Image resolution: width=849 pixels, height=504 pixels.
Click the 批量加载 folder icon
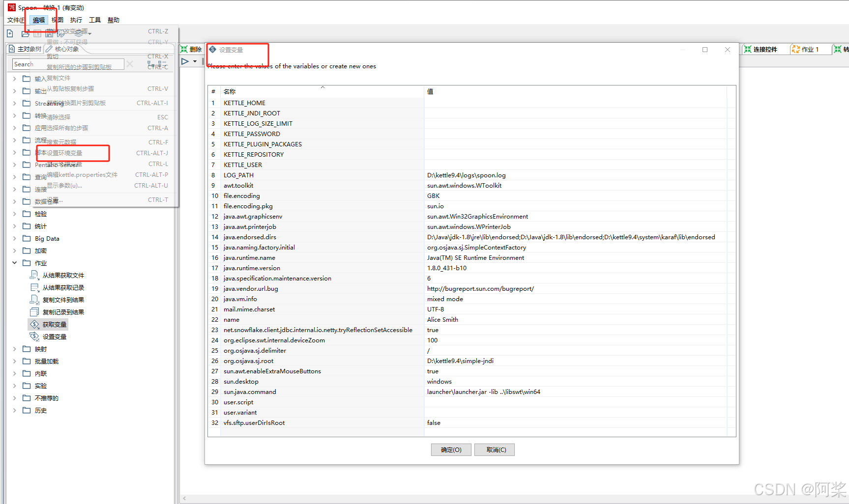(x=27, y=361)
